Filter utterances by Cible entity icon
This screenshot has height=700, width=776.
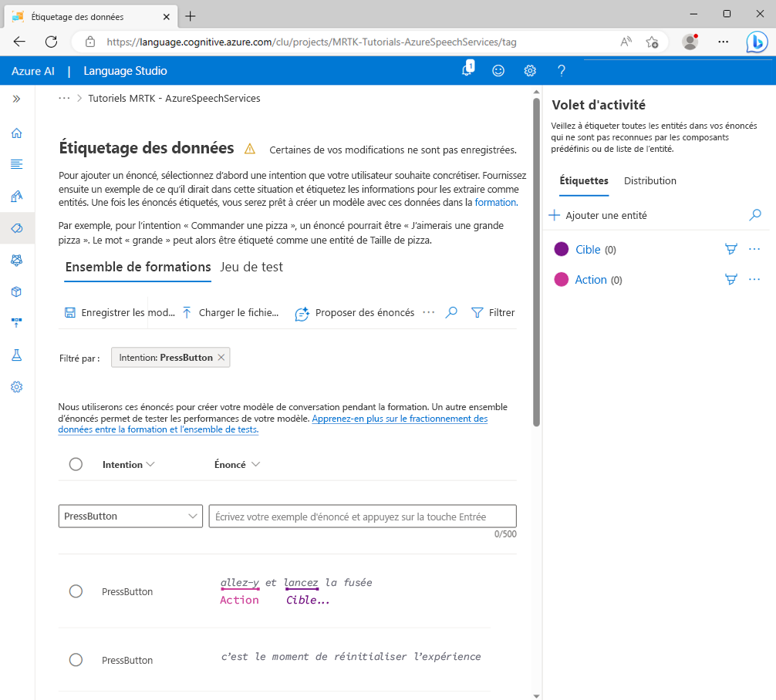point(731,249)
